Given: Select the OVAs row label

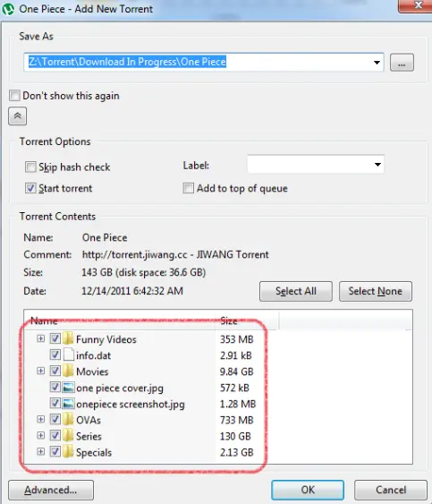Looking at the screenshot, I should 89,420.
